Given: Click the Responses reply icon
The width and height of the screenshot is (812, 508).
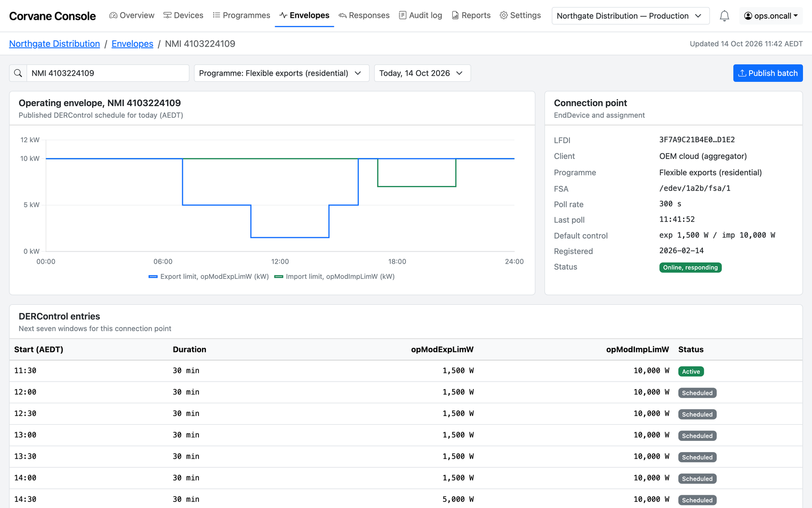Looking at the screenshot, I should [343, 15].
